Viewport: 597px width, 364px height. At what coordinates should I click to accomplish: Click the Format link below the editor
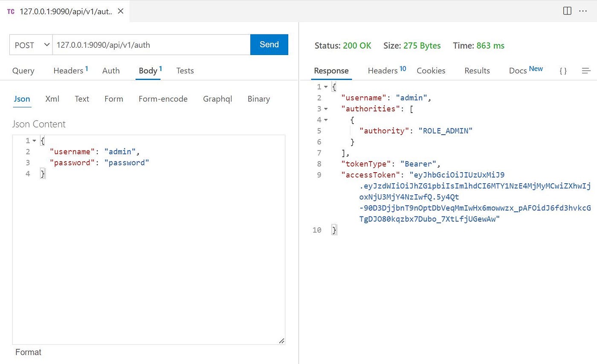click(x=28, y=352)
